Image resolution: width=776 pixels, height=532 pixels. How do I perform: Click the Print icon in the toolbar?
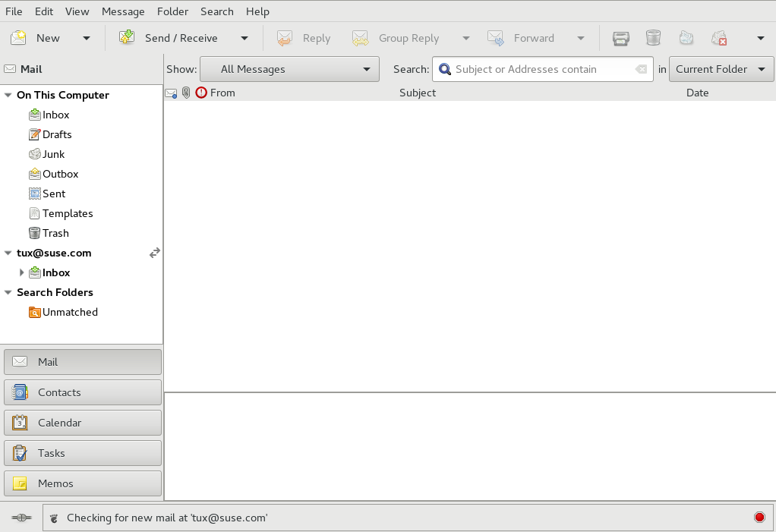pos(621,38)
